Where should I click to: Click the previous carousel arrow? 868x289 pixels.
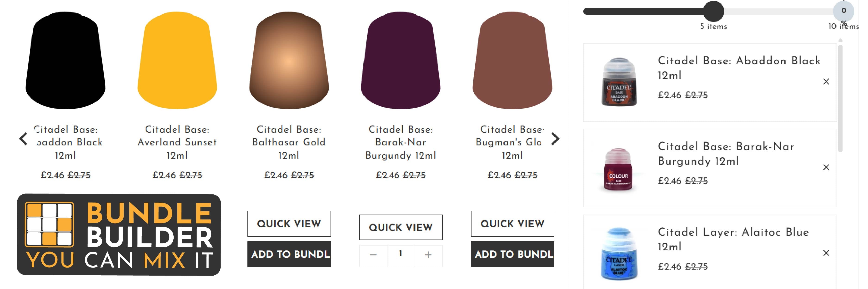(23, 139)
